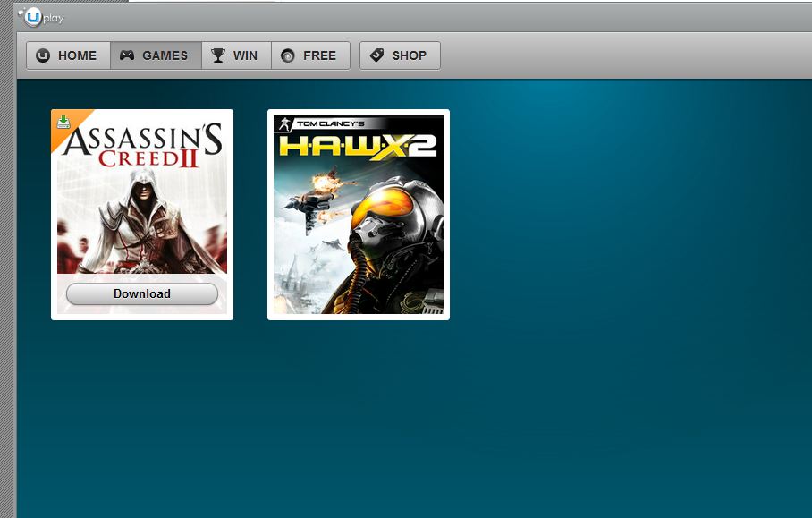Open the WIN rewards tab
The image size is (812, 518).
[236, 55]
